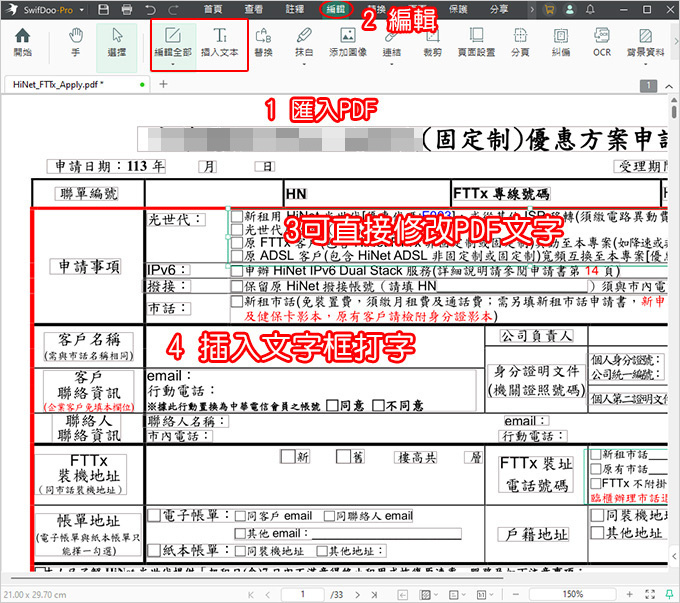Screen dimensions: 680x603
Task: Expand the Edit All (編輯全部) dropdown arrow
Action: (173, 64)
